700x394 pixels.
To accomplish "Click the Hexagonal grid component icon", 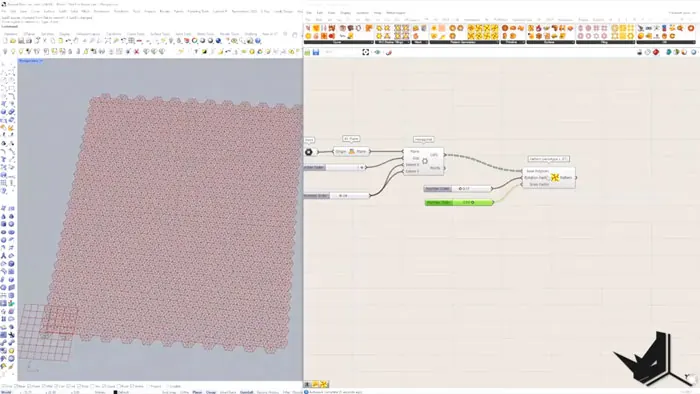I will pyautogui.click(x=425, y=161).
